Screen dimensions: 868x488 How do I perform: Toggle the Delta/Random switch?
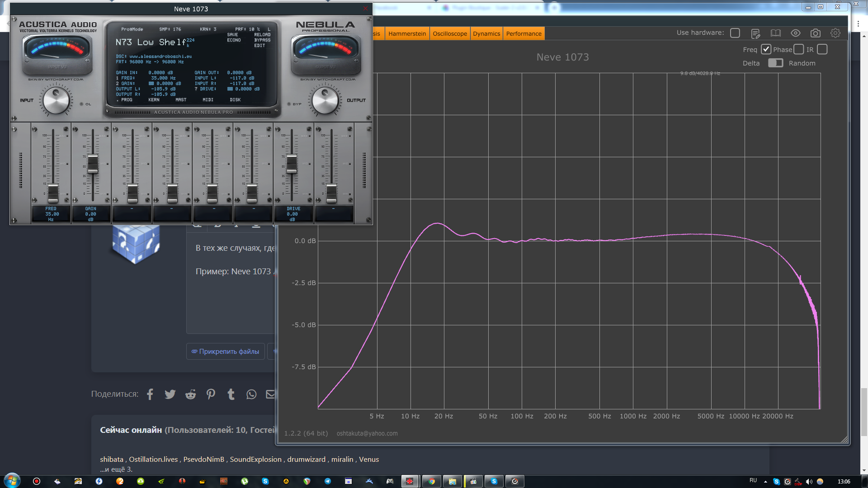tap(775, 63)
